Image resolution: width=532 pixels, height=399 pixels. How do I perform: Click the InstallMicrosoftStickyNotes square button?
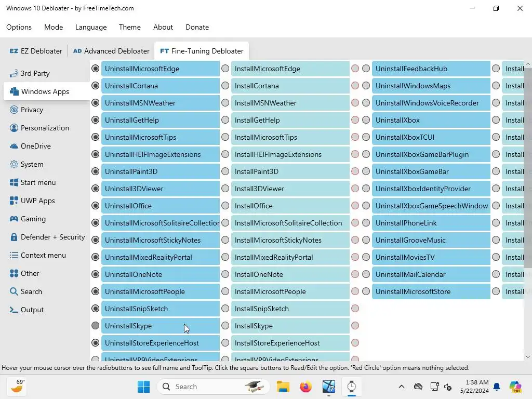[290, 240]
